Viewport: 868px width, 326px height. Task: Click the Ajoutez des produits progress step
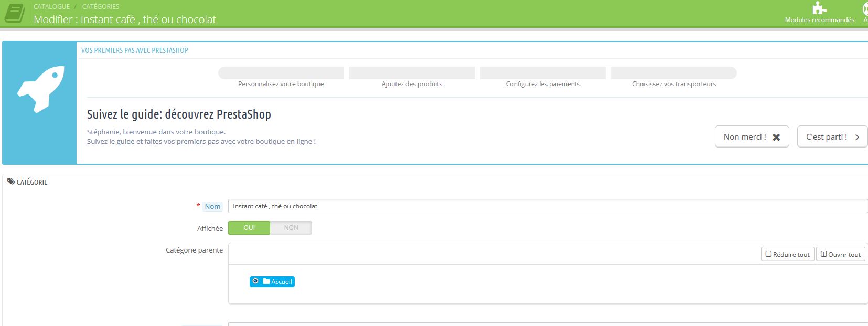coord(412,77)
